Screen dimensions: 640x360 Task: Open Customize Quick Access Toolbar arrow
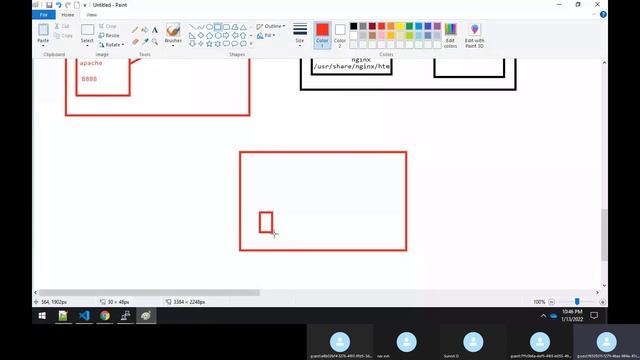(x=85, y=5)
